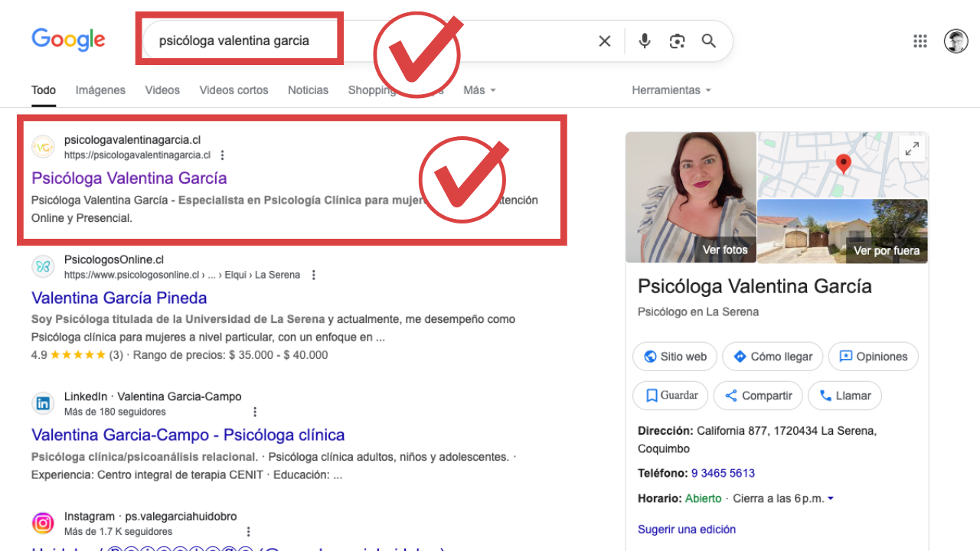Image resolution: width=980 pixels, height=551 pixels.
Task: Open the Herramientas dropdown
Action: click(x=671, y=90)
